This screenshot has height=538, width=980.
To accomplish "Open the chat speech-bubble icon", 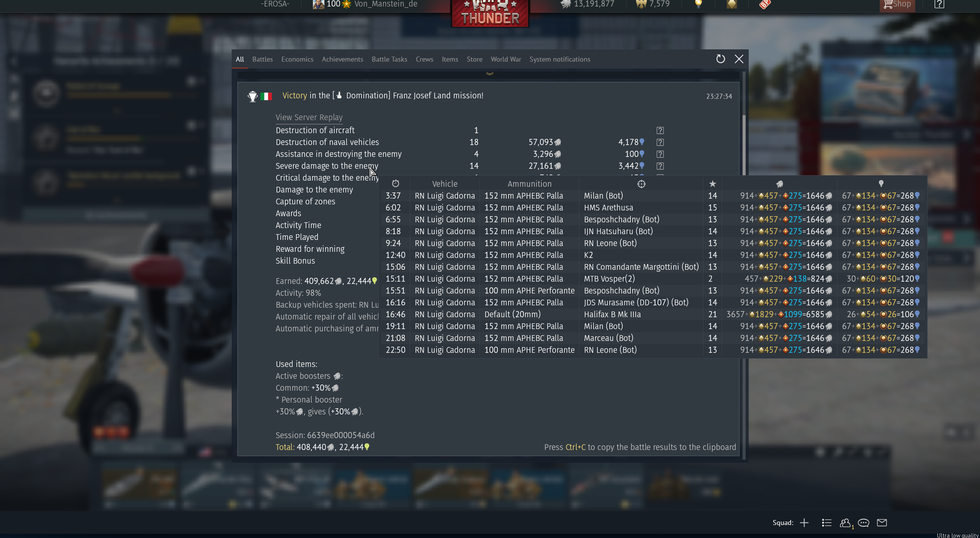I will (x=863, y=523).
